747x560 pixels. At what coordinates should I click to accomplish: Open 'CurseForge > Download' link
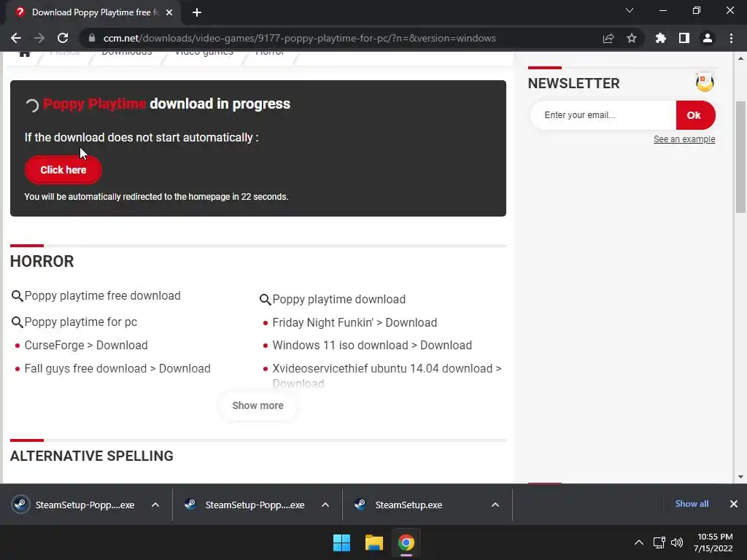(86, 345)
